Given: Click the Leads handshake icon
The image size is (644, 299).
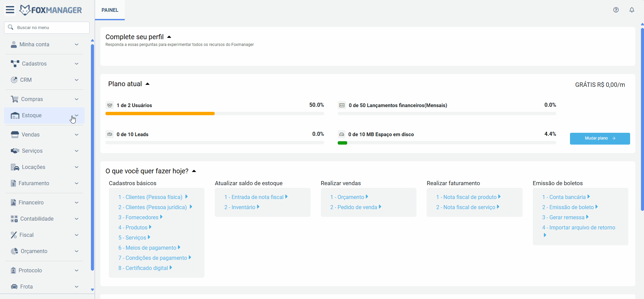Looking at the screenshot, I should [x=110, y=134].
